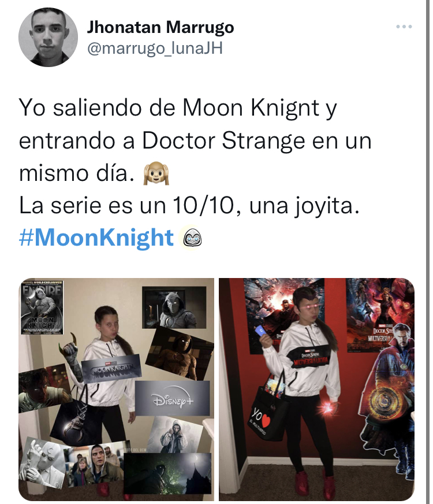Click the vertical scrollbar beside the tweet
Image resolution: width=433 pixels, height=504 pixels.
[428, 252]
